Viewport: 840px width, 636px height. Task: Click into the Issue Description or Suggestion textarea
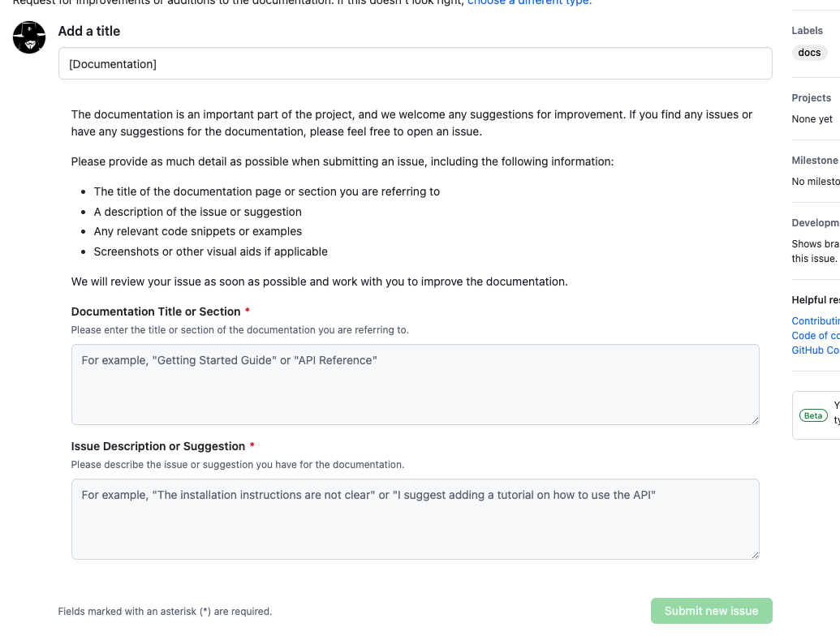click(415, 518)
